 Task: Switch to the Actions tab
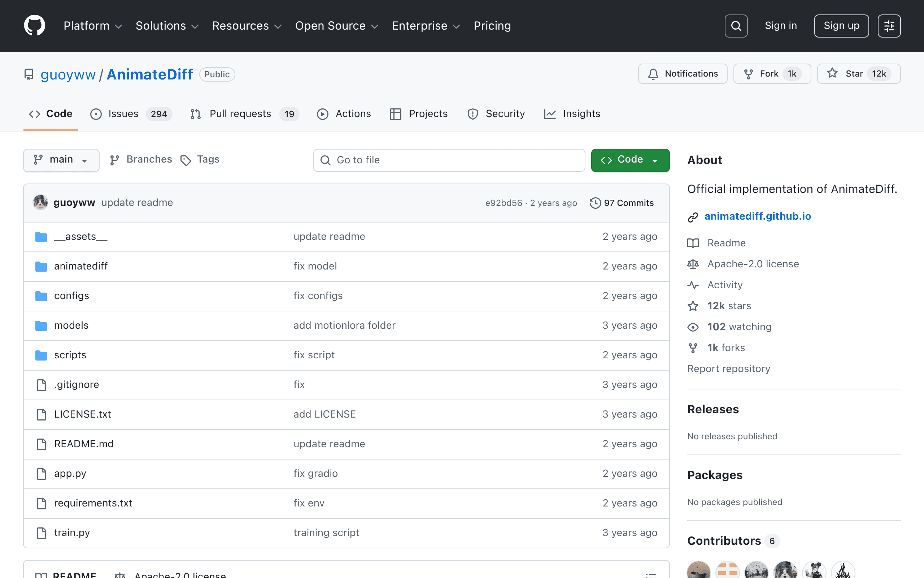coord(344,114)
